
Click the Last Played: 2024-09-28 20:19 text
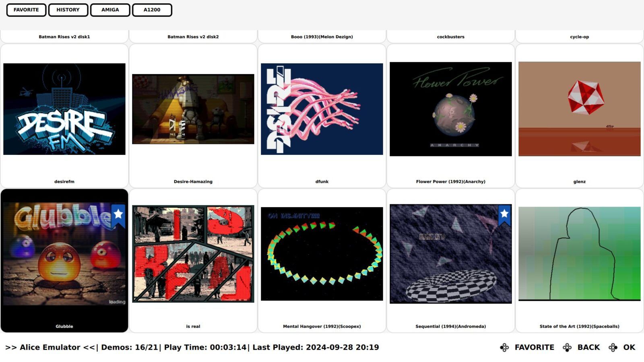pyautogui.click(x=316, y=348)
